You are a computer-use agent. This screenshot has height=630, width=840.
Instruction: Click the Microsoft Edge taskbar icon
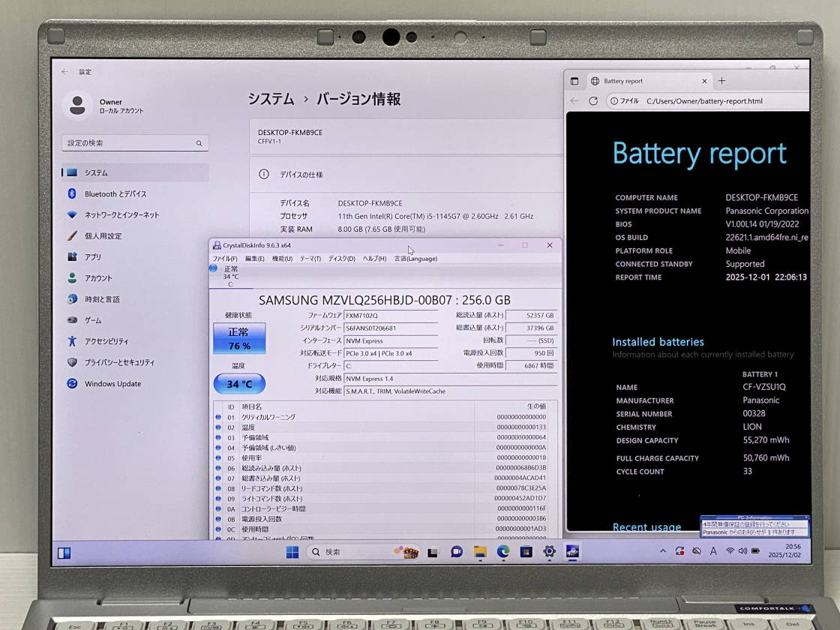click(503, 552)
